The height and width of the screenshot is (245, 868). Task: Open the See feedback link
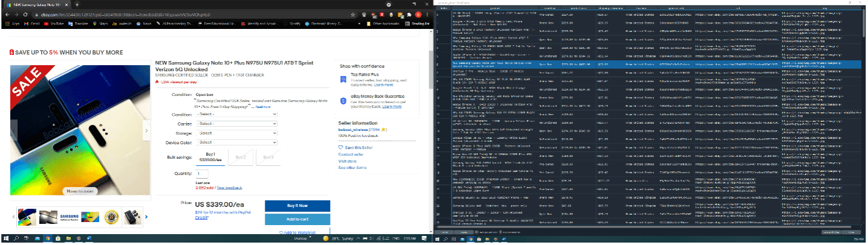tap(230, 188)
